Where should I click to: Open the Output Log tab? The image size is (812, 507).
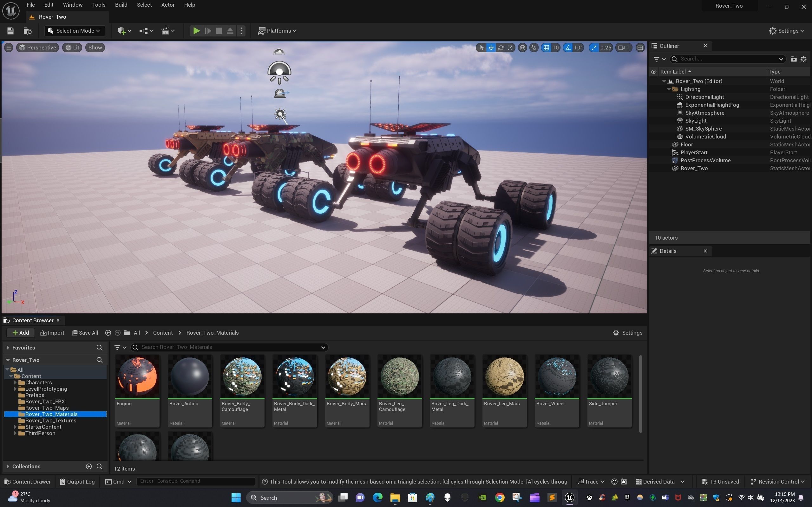77,482
